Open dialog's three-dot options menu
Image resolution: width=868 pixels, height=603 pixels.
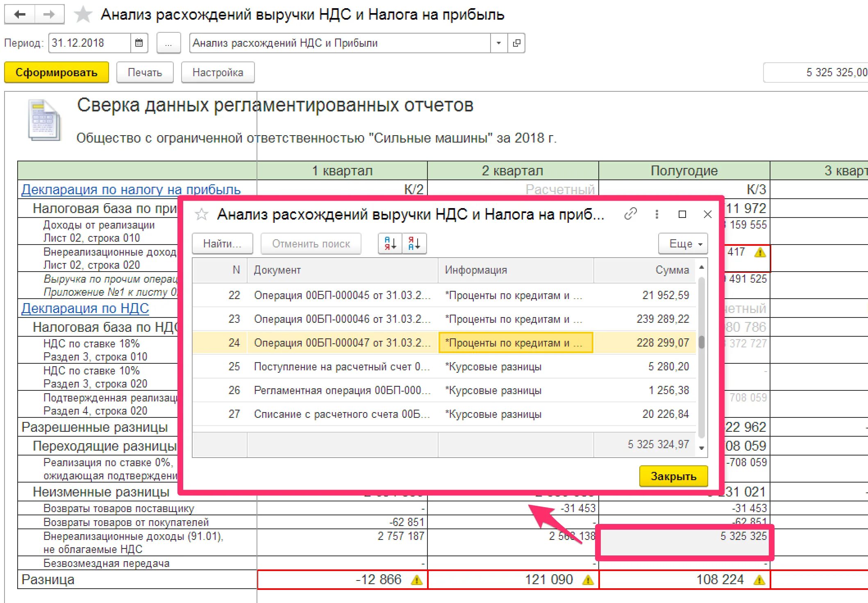pyautogui.click(x=657, y=214)
